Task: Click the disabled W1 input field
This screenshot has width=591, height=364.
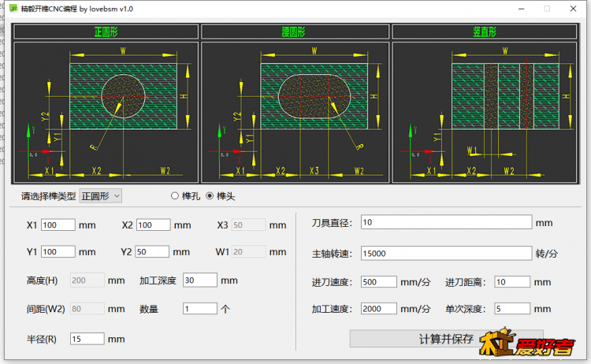Action: point(249,251)
